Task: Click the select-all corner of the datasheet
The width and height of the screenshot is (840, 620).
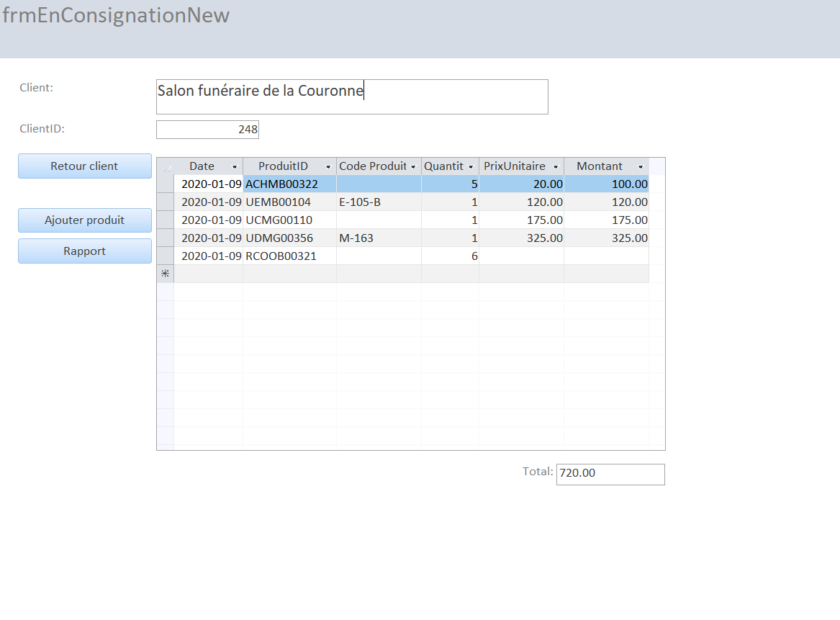Action: [x=166, y=167]
